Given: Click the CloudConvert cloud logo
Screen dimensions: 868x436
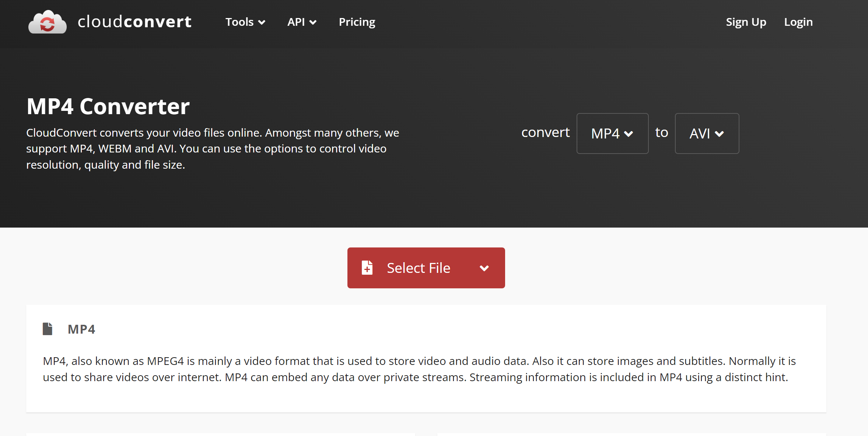Looking at the screenshot, I should pos(47,22).
